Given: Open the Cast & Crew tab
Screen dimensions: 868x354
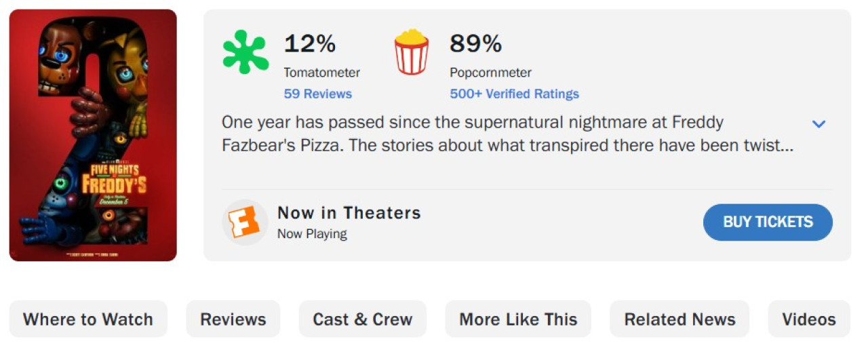Looking at the screenshot, I should 363,319.
